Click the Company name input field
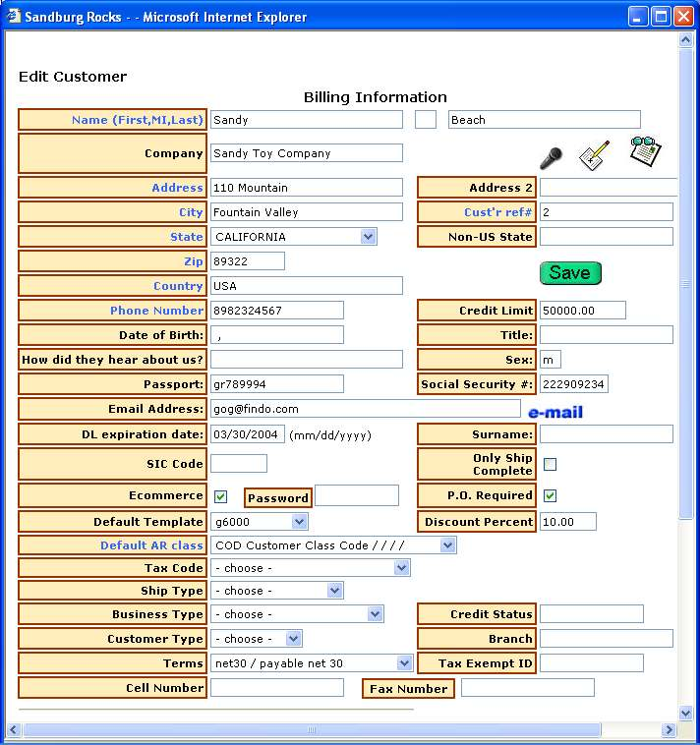The height and width of the screenshot is (745, 700). (307, 153)
